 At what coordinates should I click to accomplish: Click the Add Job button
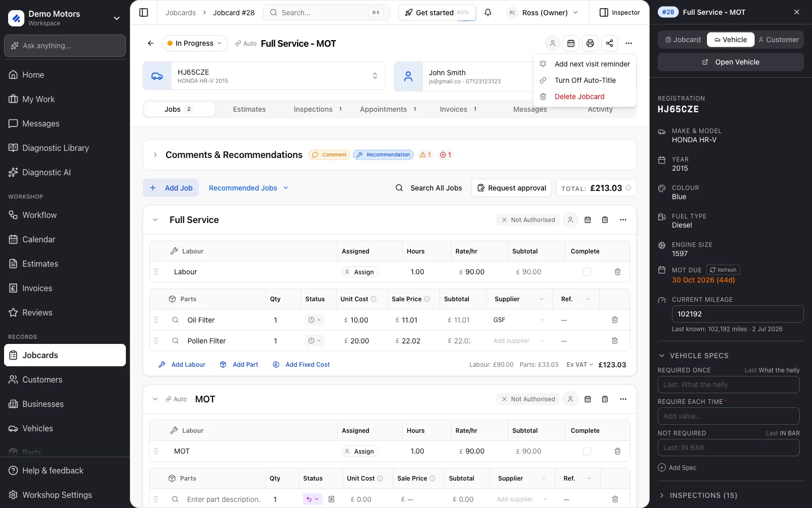(x=171, y=188)
